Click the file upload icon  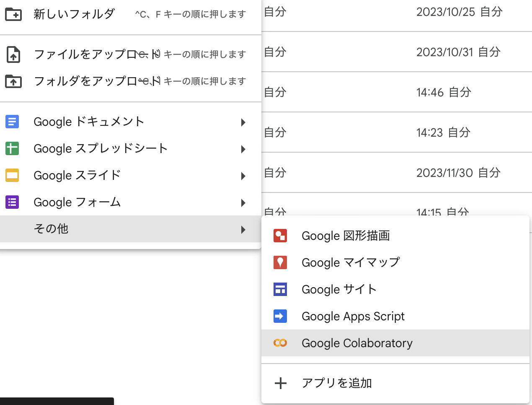click(x=13, y=55)
